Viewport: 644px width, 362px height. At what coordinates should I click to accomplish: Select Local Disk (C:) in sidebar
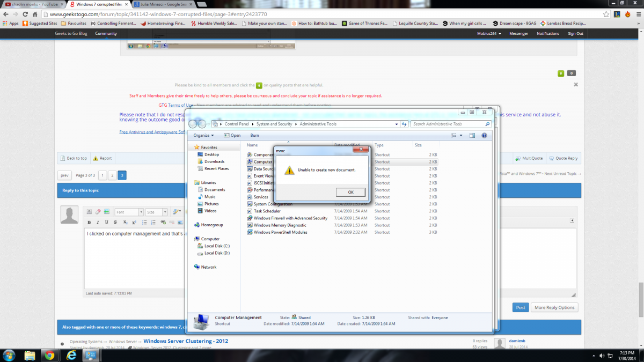point(213,246)
